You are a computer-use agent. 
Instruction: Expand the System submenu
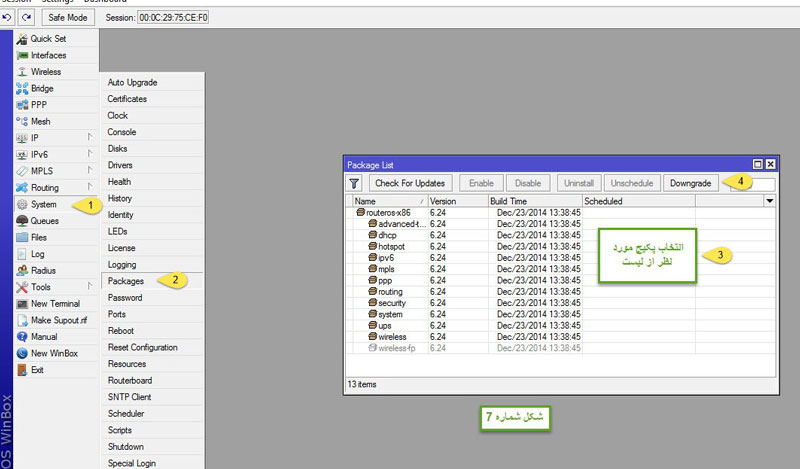(x=56, y=204)
